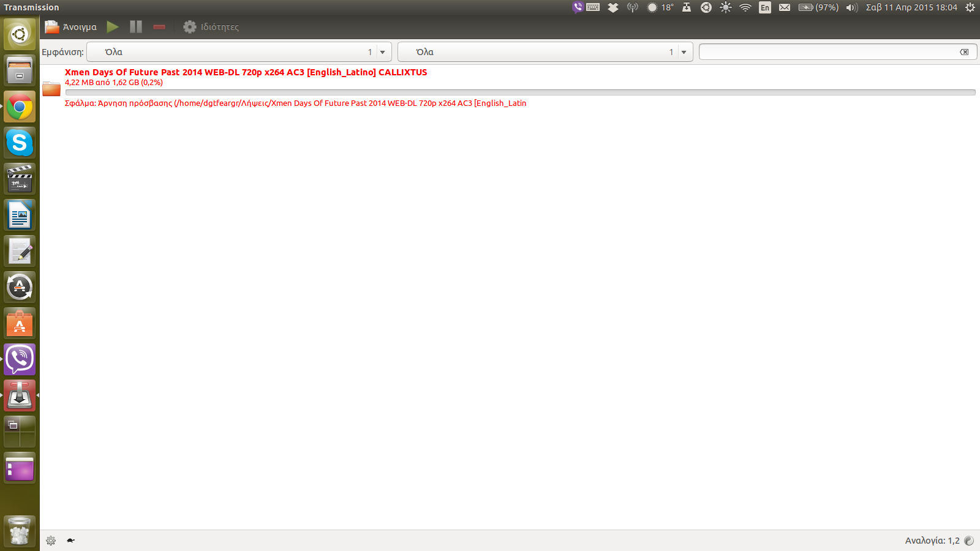The image size is (980, 551).
Task: Open the battery indicator at 97%
Action: tap(818, 7)
